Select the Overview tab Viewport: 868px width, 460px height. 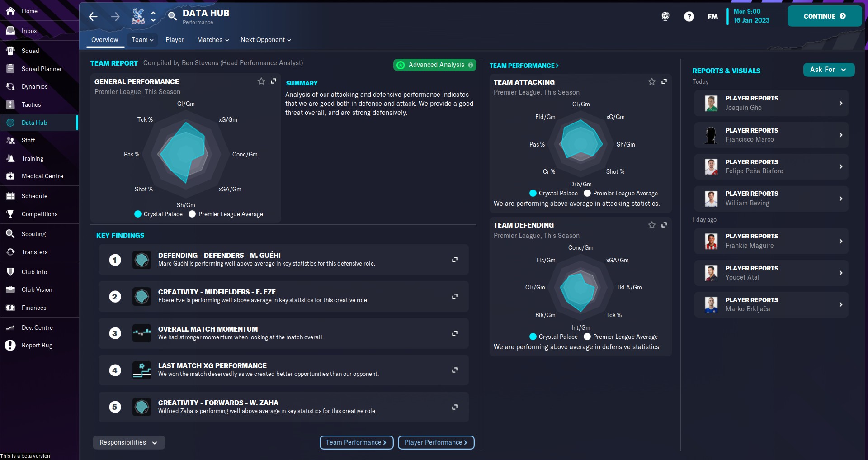(104, 40)
